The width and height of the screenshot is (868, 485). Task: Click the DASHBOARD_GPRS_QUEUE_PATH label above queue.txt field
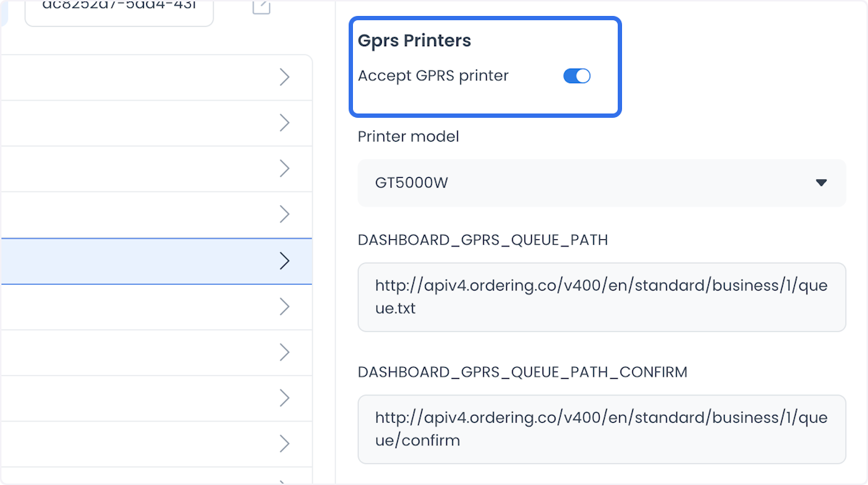pyautogui.click(x=483, y=240)
